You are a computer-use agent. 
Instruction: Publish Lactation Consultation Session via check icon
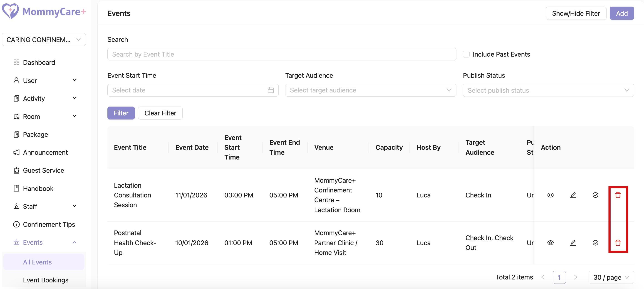[x=595, y=195]
